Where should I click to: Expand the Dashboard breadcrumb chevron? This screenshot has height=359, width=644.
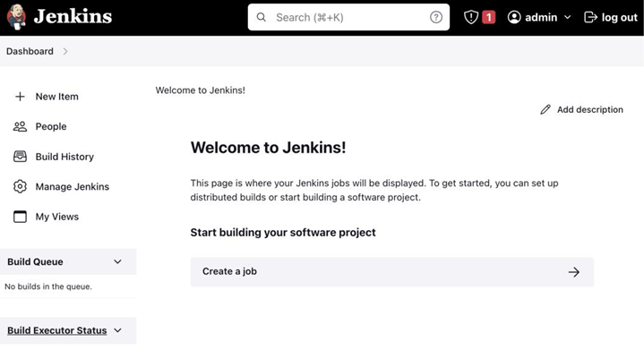[64, 51]
